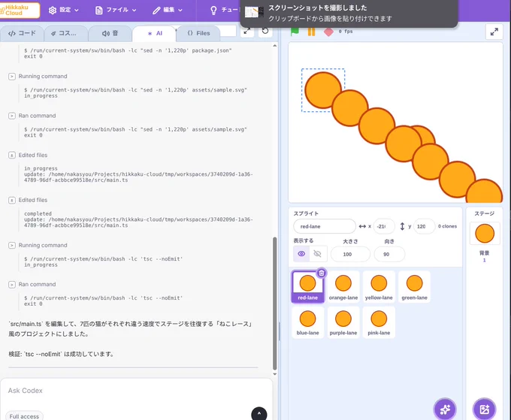Image resolution: width=511 pixels, height=420 pixels.
Task: Open the 設定 dropdown menu
Action: pos(64,10)
